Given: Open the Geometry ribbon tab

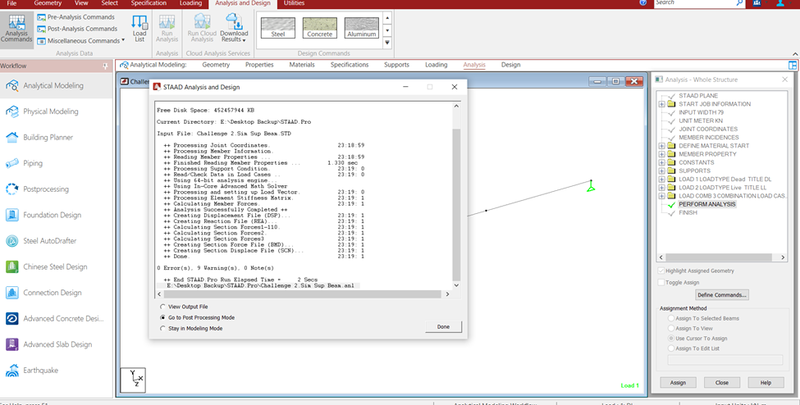Looking at the screenshot, I should 47,3.
